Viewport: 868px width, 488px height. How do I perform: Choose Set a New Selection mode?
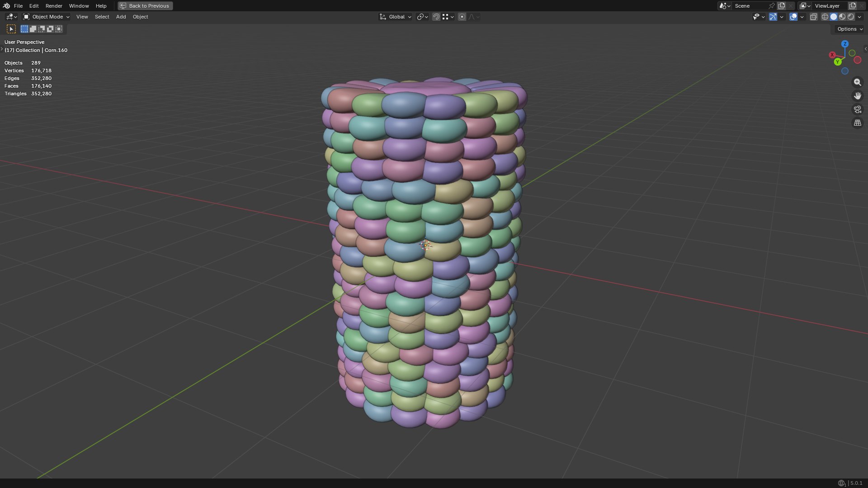coord(24,29)
